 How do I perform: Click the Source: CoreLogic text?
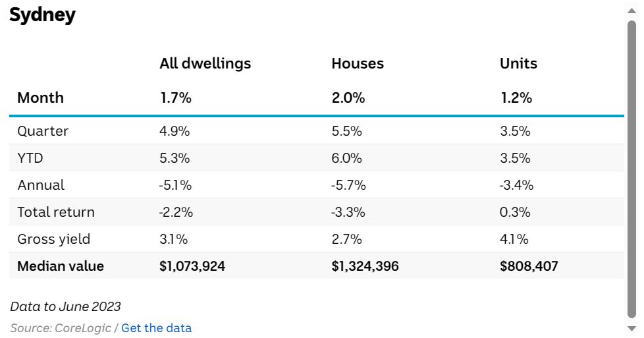click(x=59, y=328)
